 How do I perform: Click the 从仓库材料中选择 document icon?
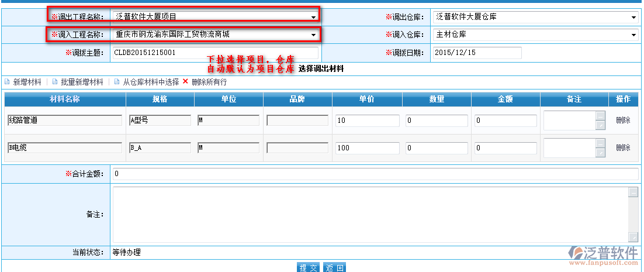tap(116, 82)
